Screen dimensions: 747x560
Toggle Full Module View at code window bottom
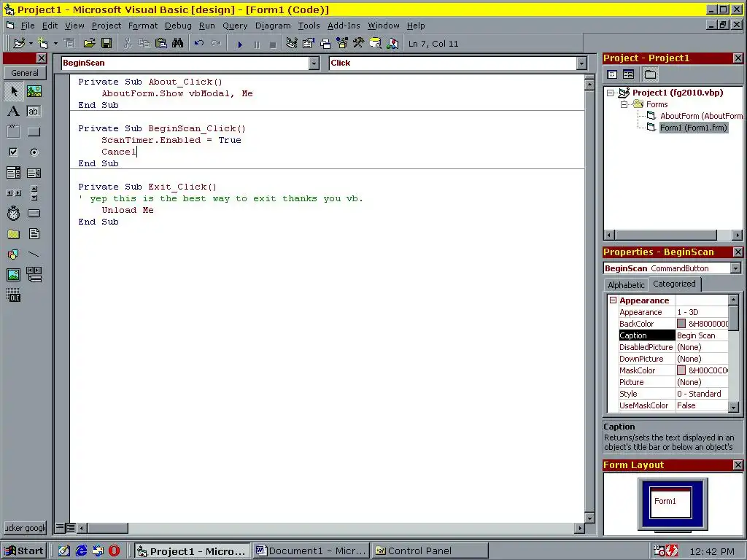(70, 528)
